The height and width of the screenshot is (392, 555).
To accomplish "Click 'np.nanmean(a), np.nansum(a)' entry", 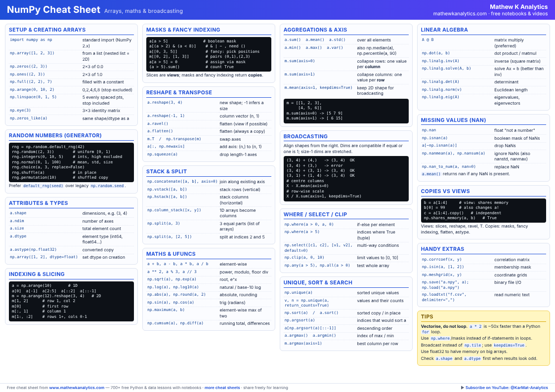I will click(x=453, y=153).
